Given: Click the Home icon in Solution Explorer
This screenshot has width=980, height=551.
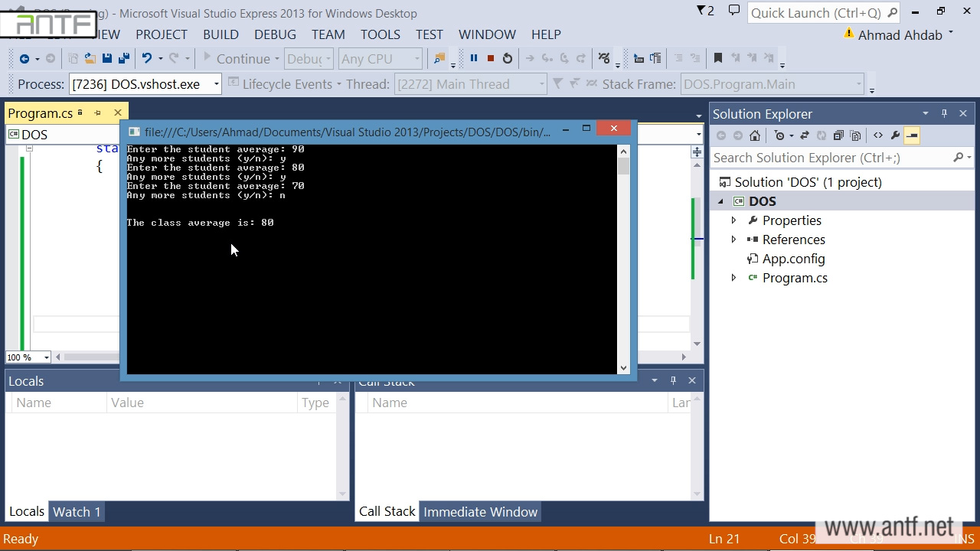Looking at the screenshot, I should [755, 135].
